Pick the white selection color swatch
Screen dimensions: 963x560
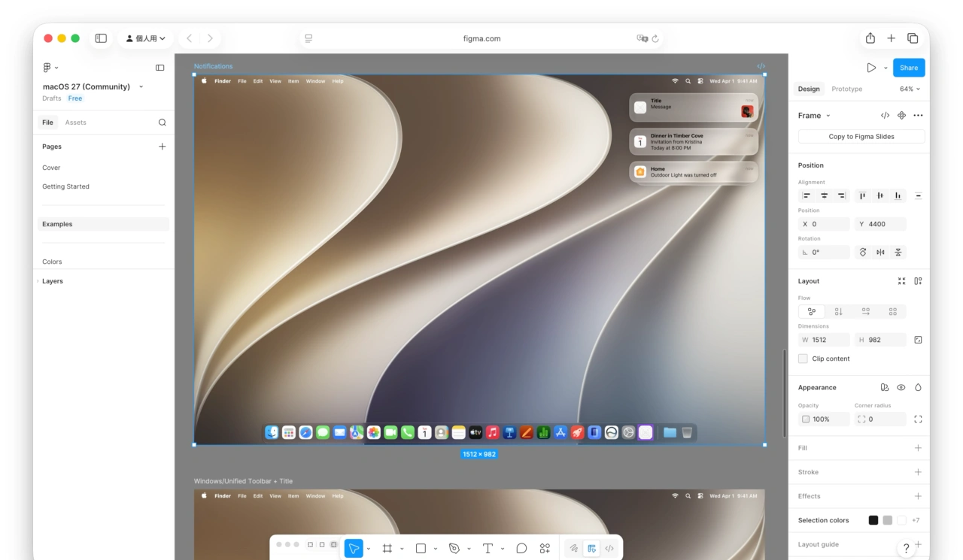pyautogui.click(x=902, y=520)
